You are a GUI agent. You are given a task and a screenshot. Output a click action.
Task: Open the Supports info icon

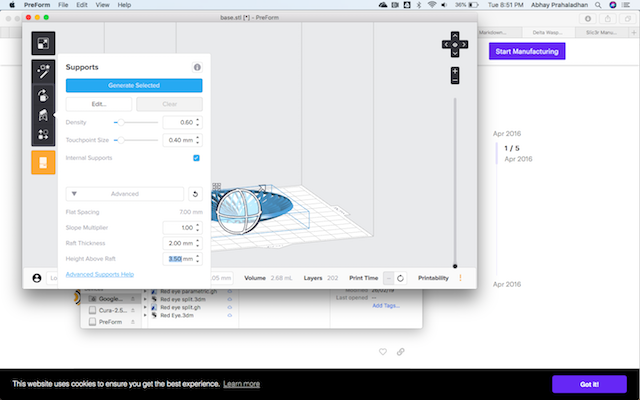tap(197, 67)
